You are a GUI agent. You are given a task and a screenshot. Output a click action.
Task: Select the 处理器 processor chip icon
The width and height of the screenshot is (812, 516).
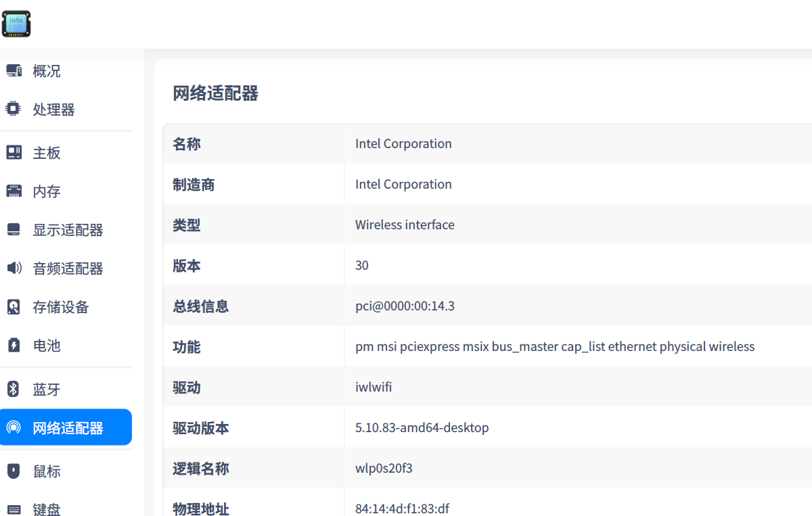(14, 109)
